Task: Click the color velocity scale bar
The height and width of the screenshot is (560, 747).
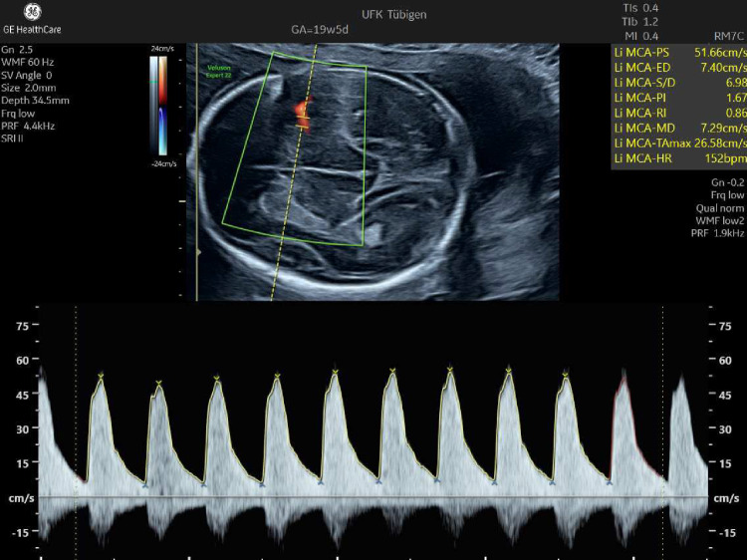Action: pos(161,105)
